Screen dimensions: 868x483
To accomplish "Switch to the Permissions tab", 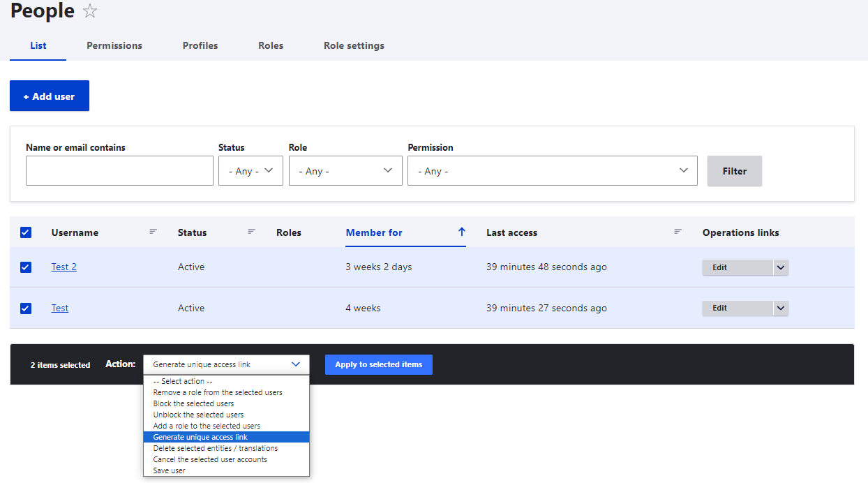I will pos(114,45).
